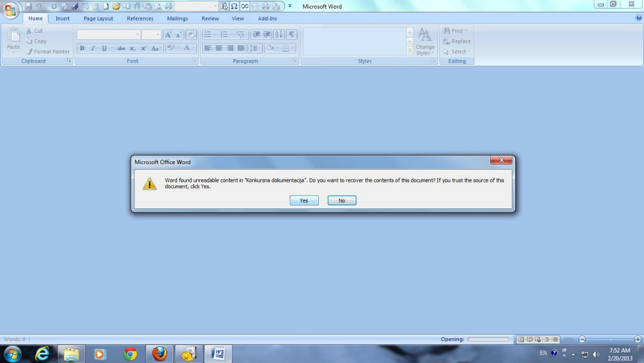Image resolution: width=644 pixels, height=363 pixels.
Task: Click the Justify alignment icon
Action: [241, 48]
